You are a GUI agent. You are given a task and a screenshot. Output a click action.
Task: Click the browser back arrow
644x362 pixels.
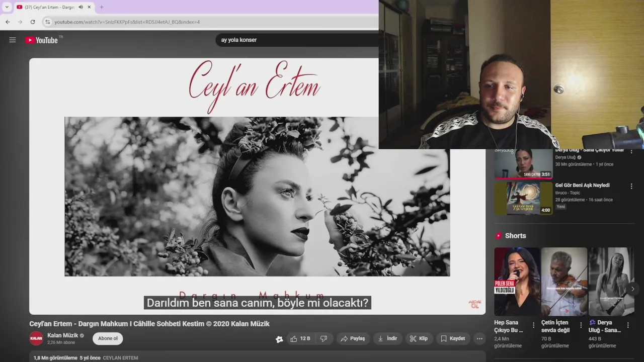coord(8,22)
